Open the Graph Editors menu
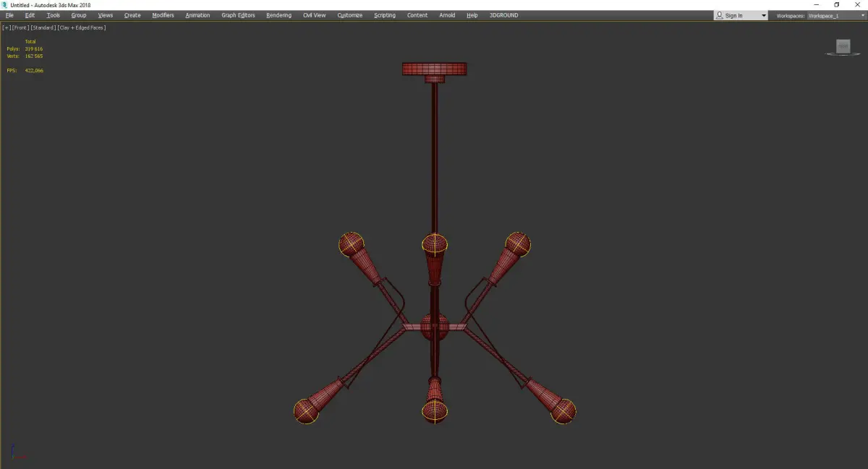 pos(238,15)
